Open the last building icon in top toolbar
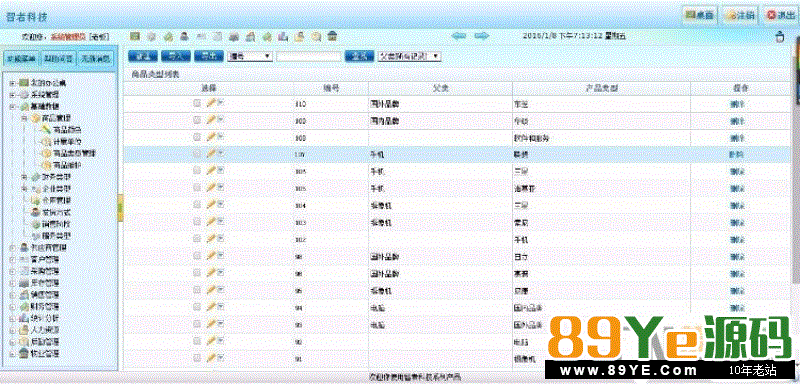800x384 pixels. [x=333, y=36]
